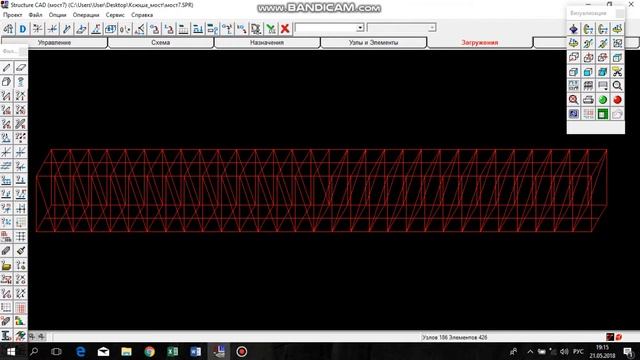This screenshot has width=640, height=360.
Task: Switch to the Узлы и Элементы tab
Action: (x=373, y=42)
